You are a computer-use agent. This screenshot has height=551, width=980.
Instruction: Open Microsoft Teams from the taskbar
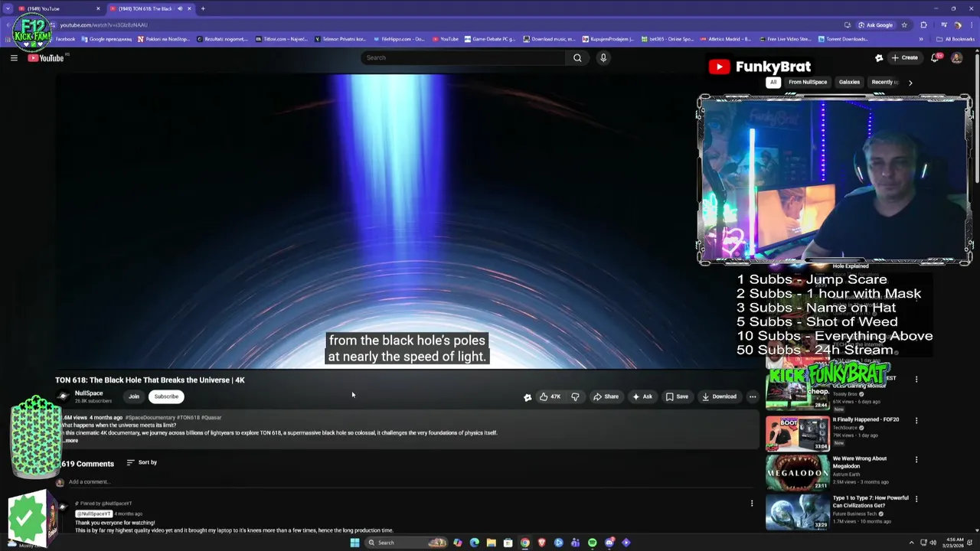pos(576,543)
